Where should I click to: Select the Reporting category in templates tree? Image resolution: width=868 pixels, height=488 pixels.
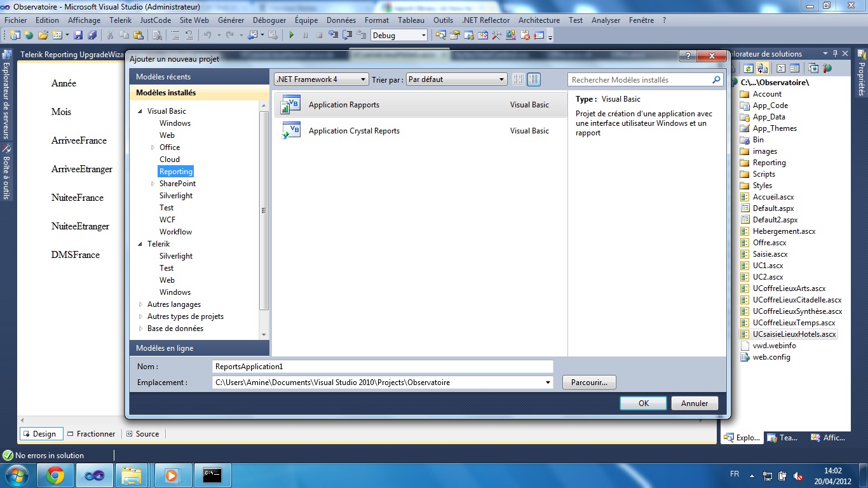pyautogui.click(x=176, y=172)
